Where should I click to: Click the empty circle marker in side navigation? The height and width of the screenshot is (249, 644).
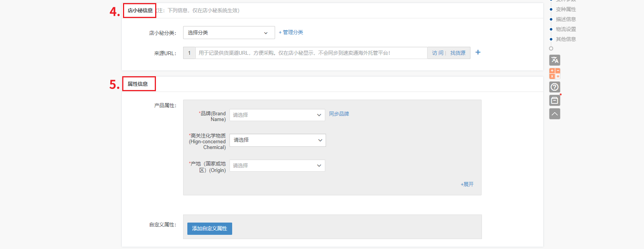[551, 48]
